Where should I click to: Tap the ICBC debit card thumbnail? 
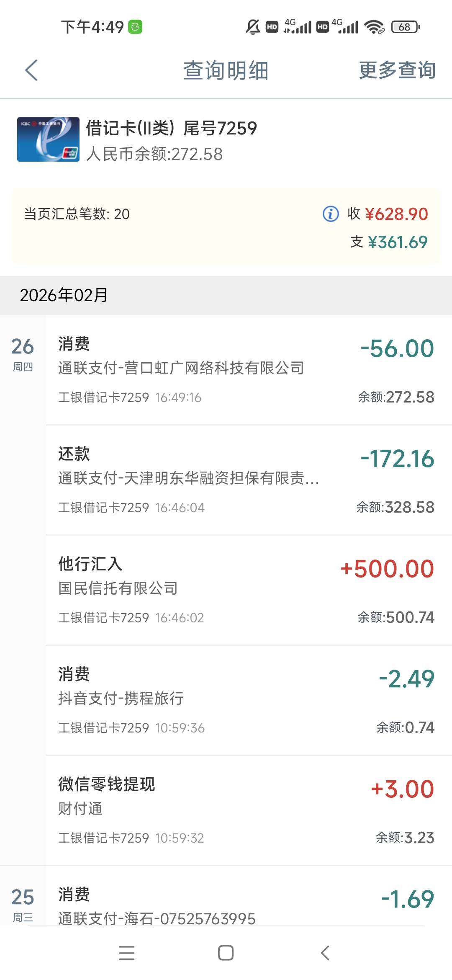click(x=48, y=139)
